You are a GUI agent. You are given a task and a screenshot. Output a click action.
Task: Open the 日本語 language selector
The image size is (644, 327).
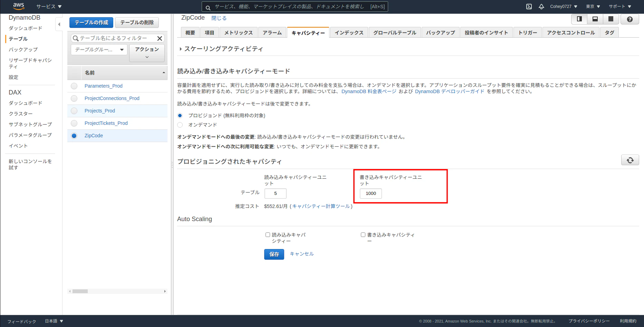(x=54, y=321)
